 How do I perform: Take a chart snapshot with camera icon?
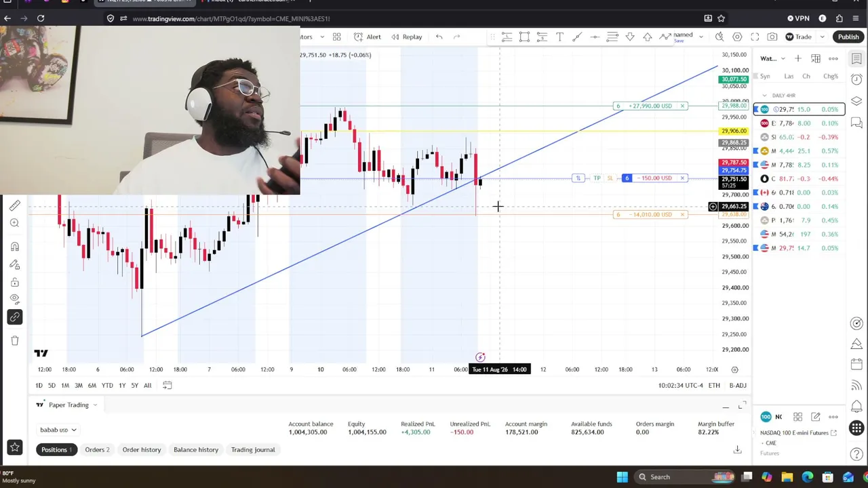(772, 37)
